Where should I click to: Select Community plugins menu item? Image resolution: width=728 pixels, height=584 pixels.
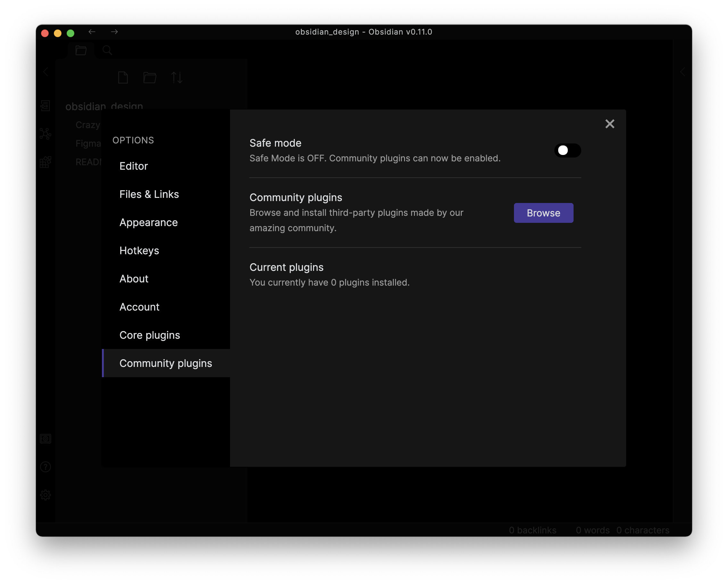(x=165, y=363)
